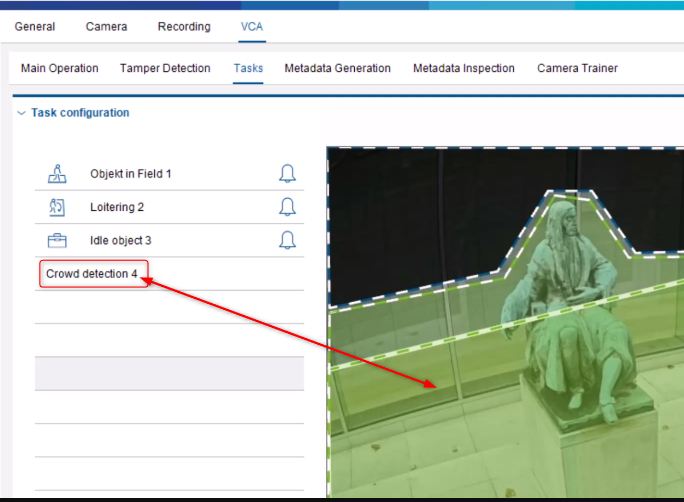Screen dimensions: 684x502
Task: Open the Camera Trainer sub-tab
Action: (x=577, y=68)
